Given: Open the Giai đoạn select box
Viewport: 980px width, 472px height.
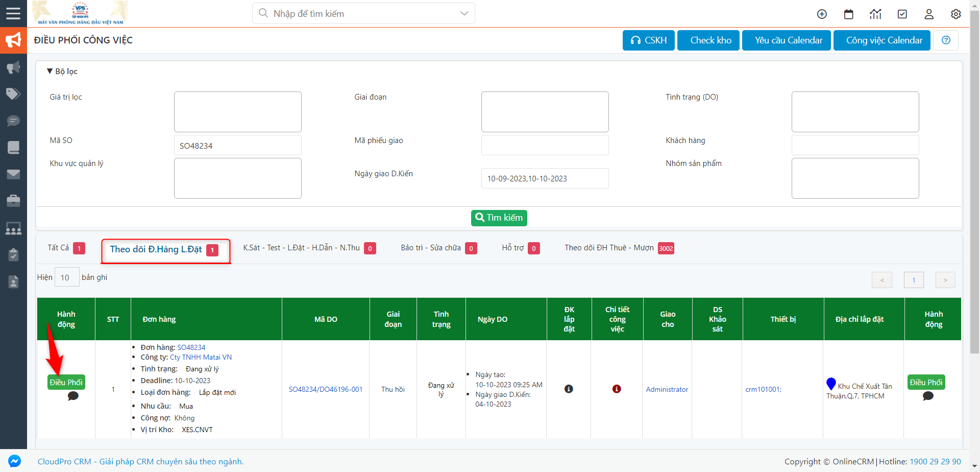Looking at the screenshot, I should [545, 112].
